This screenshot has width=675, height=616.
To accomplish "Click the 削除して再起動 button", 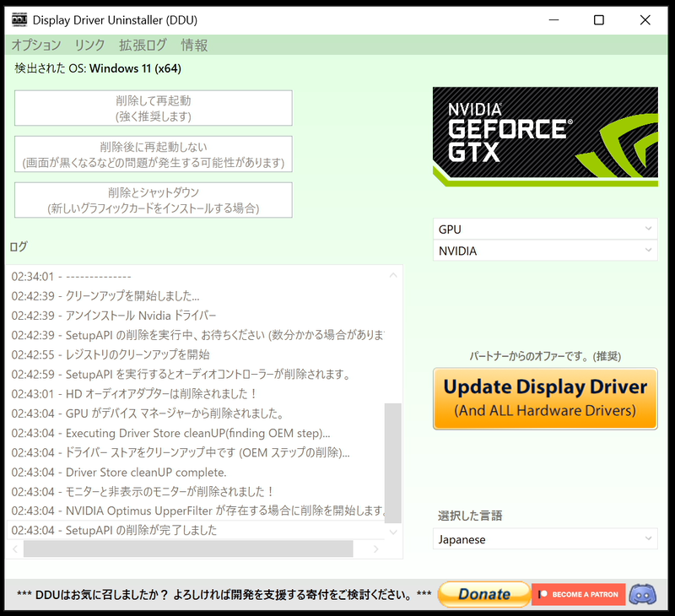I will pos(152,107).
